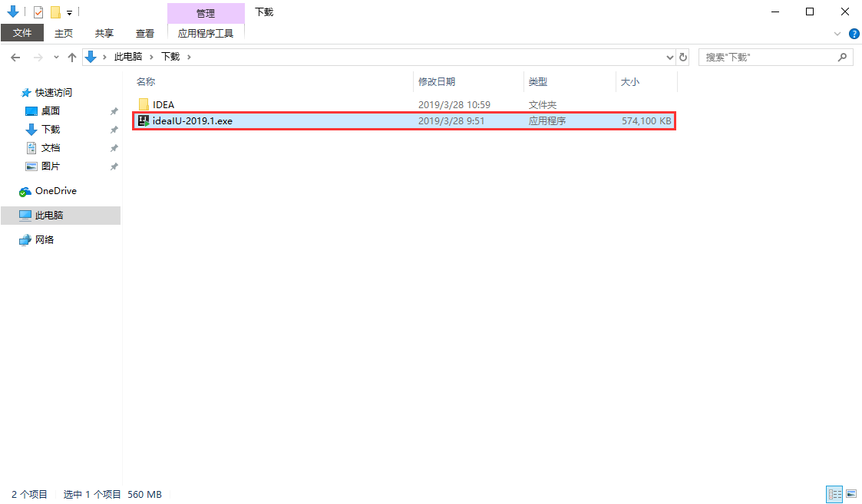This screenshot has height=504, width=862.
Task: Click the address bar download folder icon
Action: pos(91,57)
